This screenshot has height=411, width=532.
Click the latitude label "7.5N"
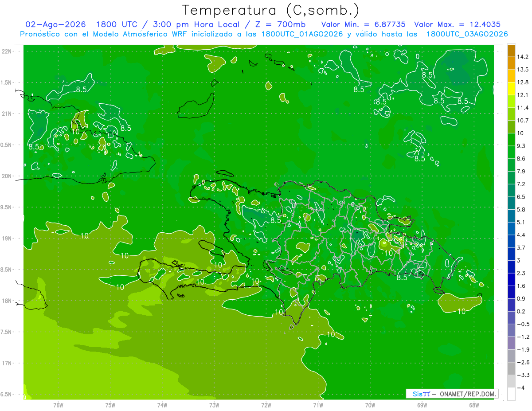coord(7,332)
